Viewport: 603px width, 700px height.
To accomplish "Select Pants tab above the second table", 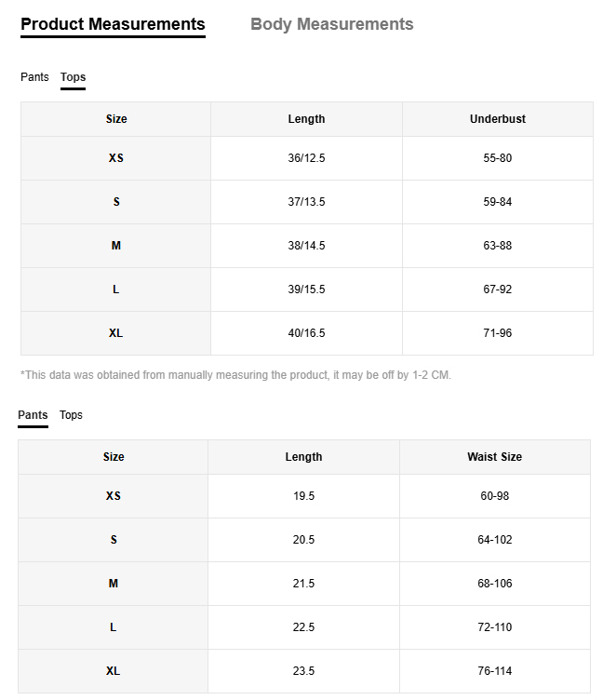I will (33, 415).
